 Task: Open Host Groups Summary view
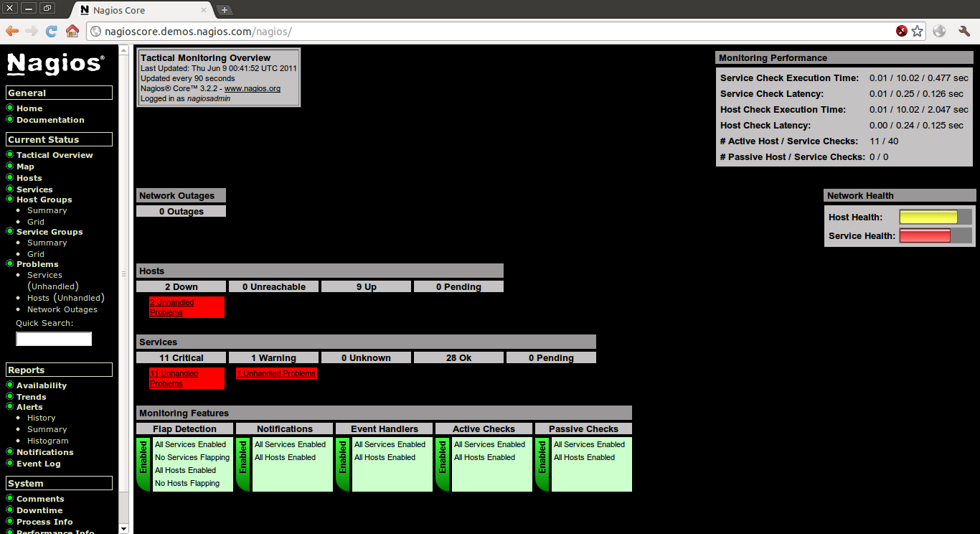47,210
